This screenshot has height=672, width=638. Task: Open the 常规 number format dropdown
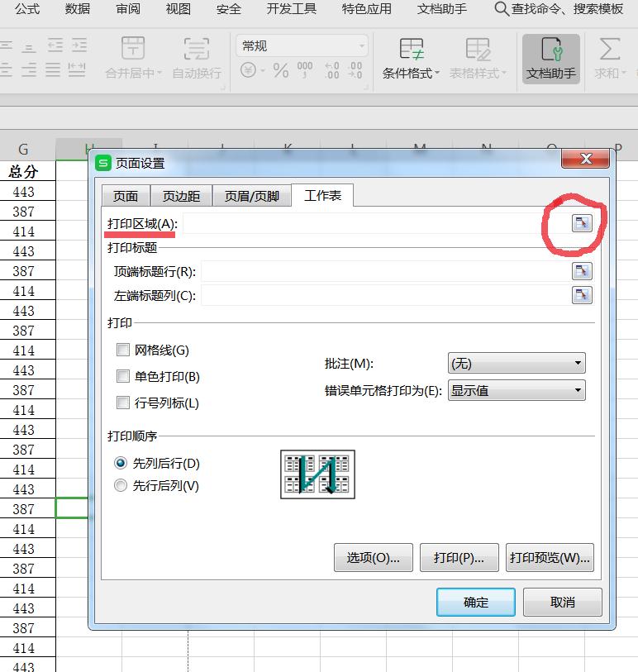click(302, 45)
